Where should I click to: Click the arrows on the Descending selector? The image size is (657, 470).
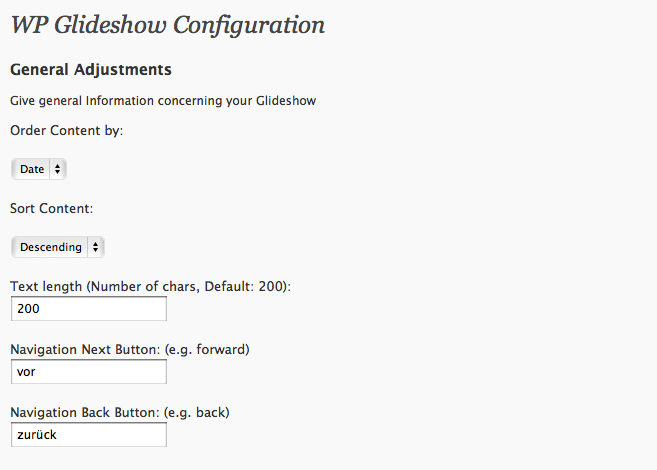click(x=95, y=247)
